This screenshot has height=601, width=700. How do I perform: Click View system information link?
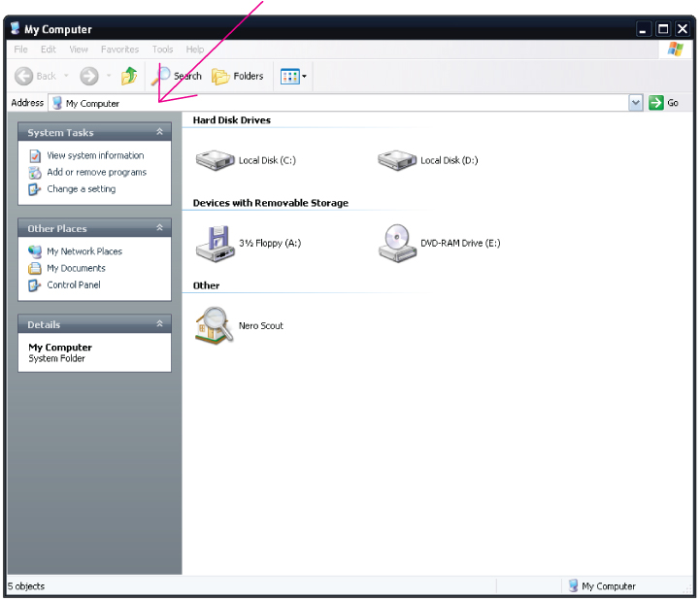pos(95,155)
